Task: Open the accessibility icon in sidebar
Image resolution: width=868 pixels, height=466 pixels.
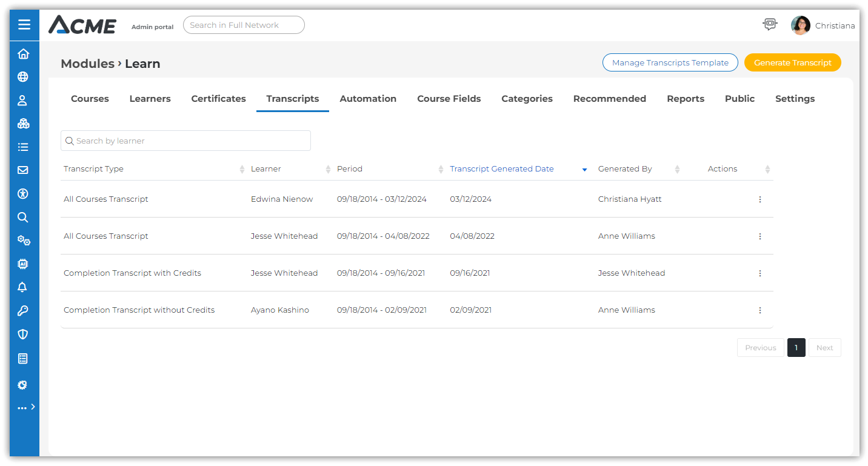Action: click(23, 194)
